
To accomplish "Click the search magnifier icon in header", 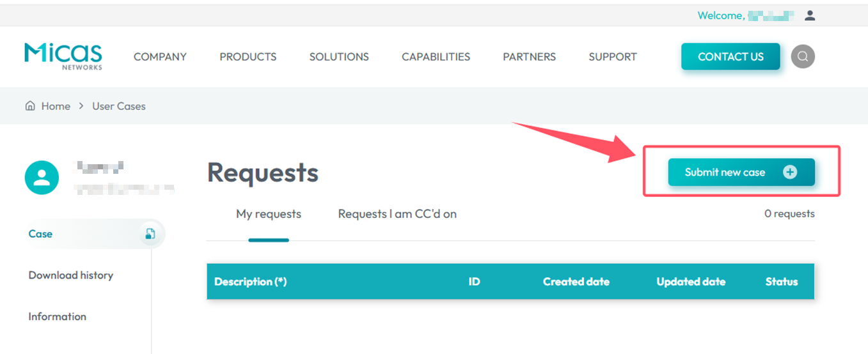I will [x=803, y=56].
